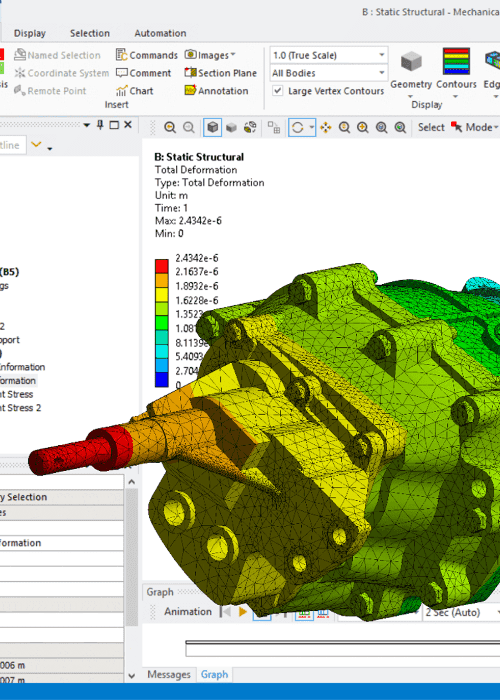Click the Contours rainbow icon
The image size is (500, 700).
point(456,61)
